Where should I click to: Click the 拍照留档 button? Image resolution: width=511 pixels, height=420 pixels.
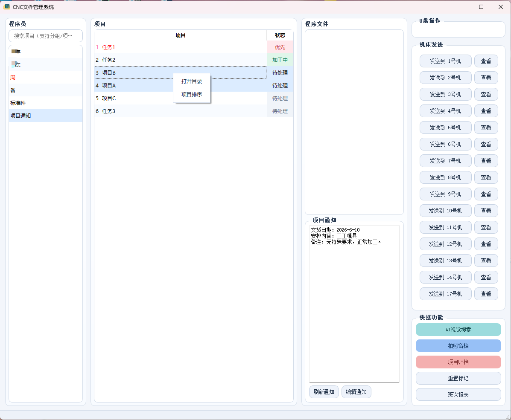click(458, 346)
